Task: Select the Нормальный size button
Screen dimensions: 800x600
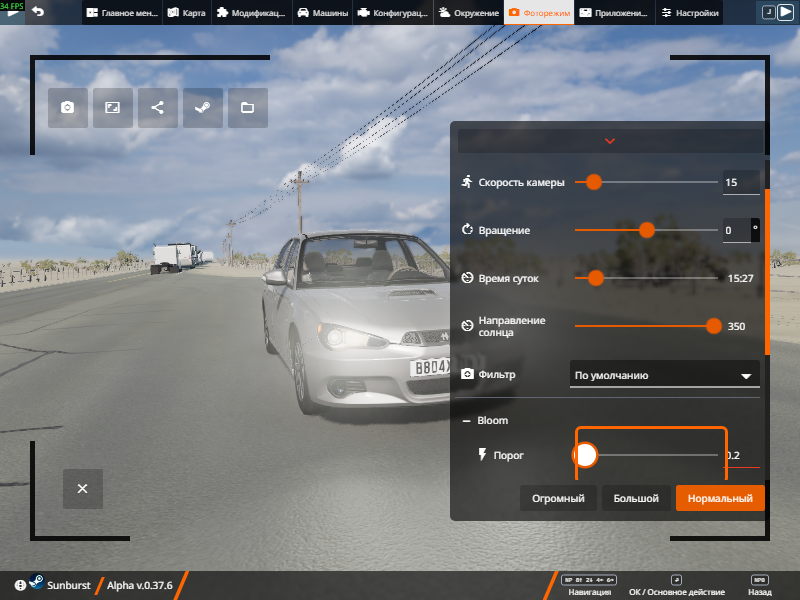Action: click(720, 498)
